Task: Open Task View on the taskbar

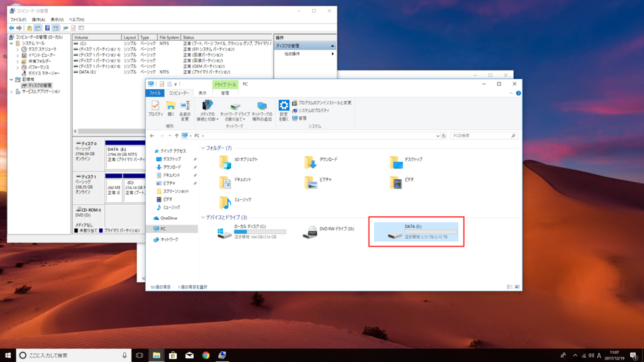Action: pyautogui.click(x=140, y=355)
